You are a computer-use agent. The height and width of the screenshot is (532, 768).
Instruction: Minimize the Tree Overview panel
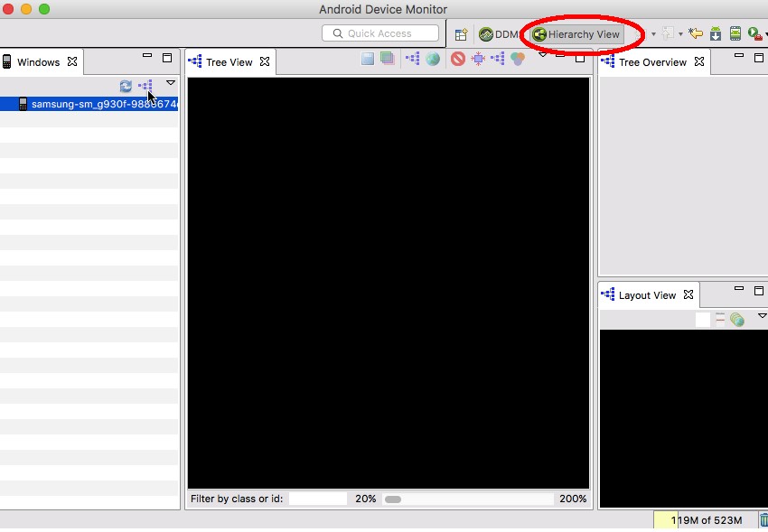coord(739,56)
